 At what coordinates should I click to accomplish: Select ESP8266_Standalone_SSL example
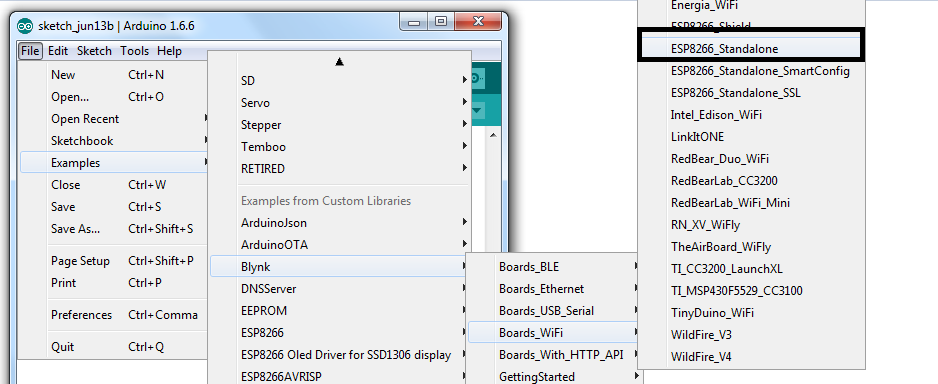751,93
